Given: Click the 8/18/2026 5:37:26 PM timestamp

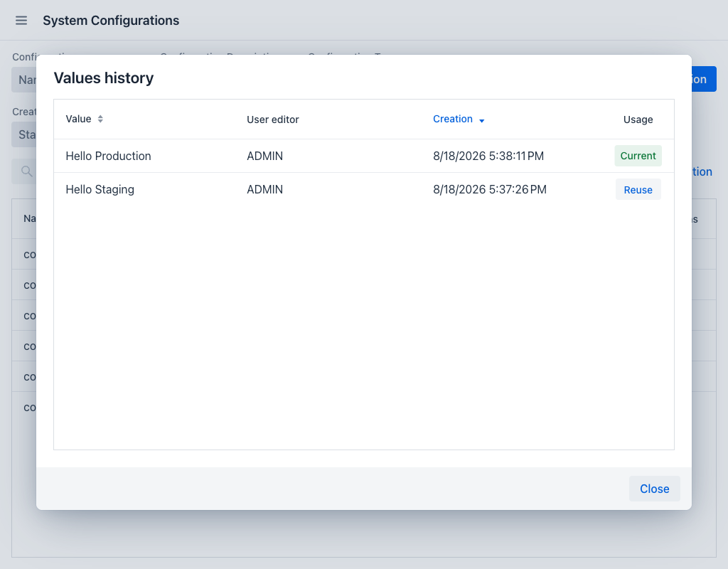Looking at the screenshot, I should click(x=490, y=189).
